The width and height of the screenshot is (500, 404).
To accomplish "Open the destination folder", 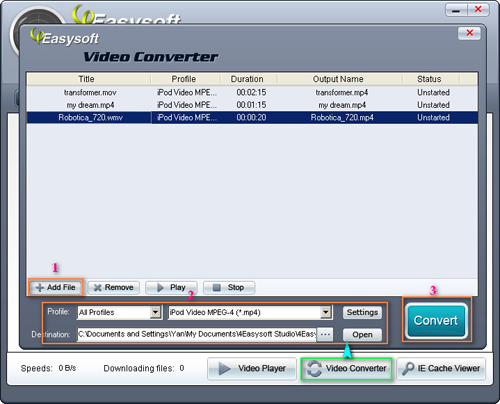I will point(362,334).
